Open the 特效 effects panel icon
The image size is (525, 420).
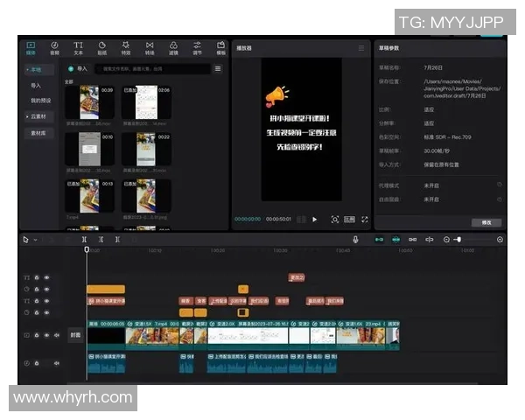(x=125, y=47)
